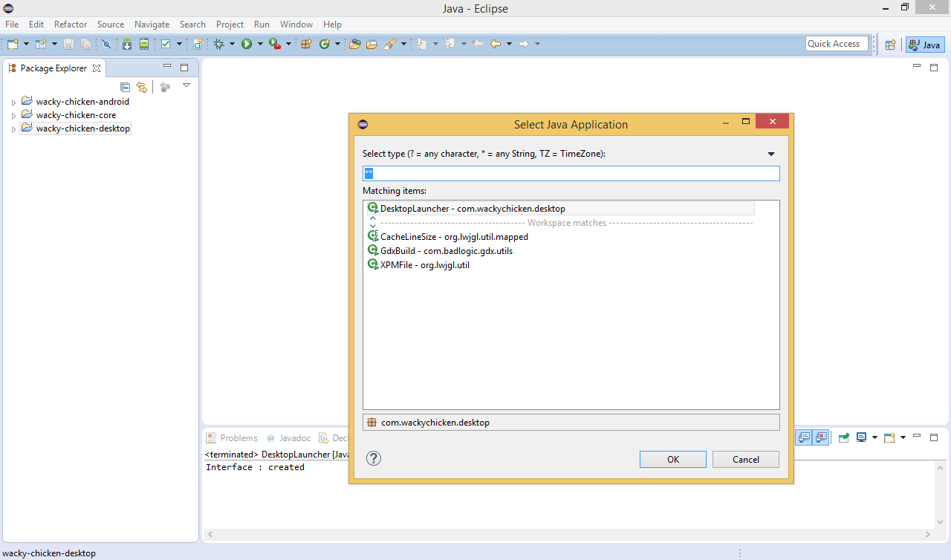Image resolution: width=951 pixels, height=560 pixels.
Task: Click the Open Console icon
Action: (890, 437)
